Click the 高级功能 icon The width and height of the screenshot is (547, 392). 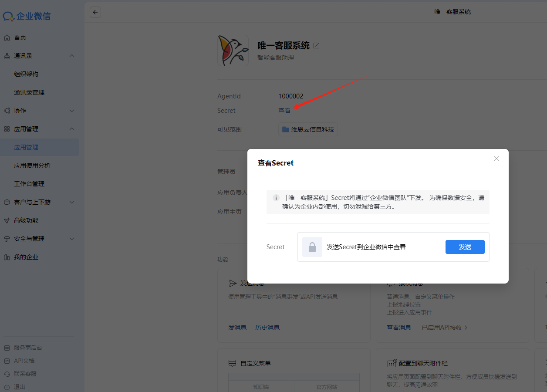pyautogui.click(x=7, y=220)
